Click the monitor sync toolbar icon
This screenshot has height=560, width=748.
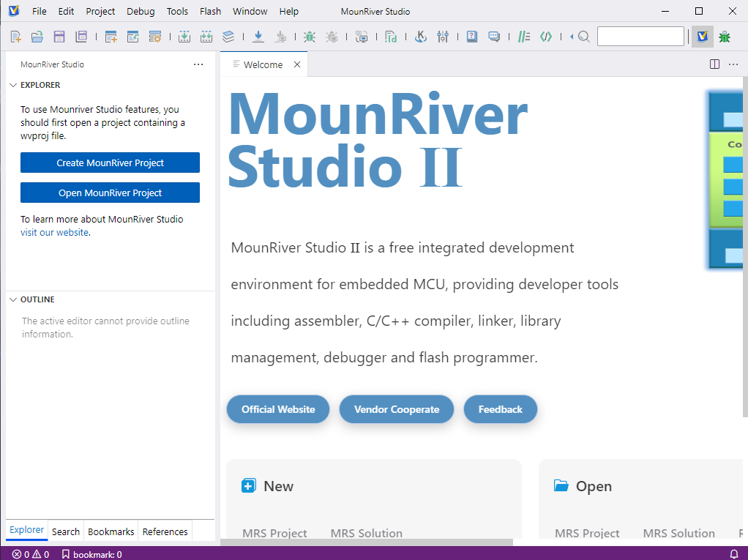tap(362, 37)
